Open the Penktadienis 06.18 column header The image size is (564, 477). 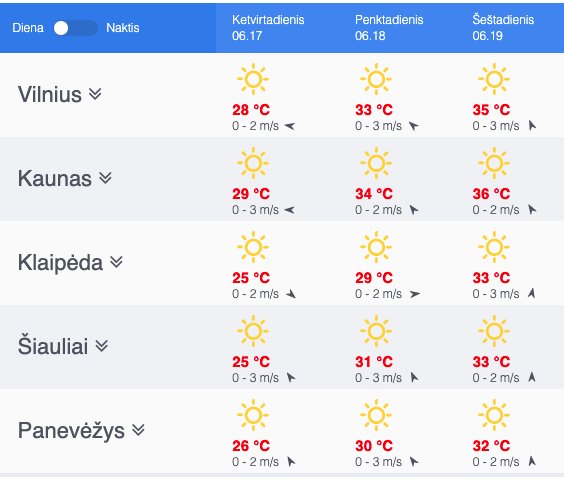(389, 28)
